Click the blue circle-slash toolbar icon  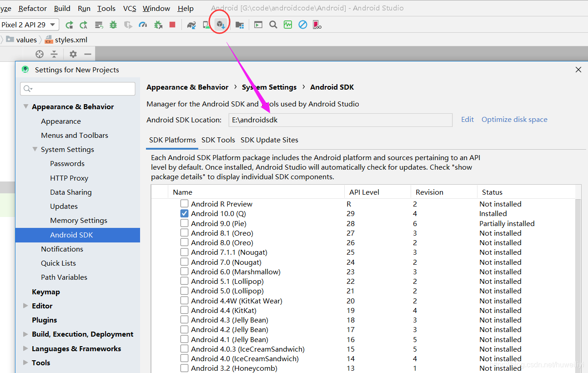(303, 25)
